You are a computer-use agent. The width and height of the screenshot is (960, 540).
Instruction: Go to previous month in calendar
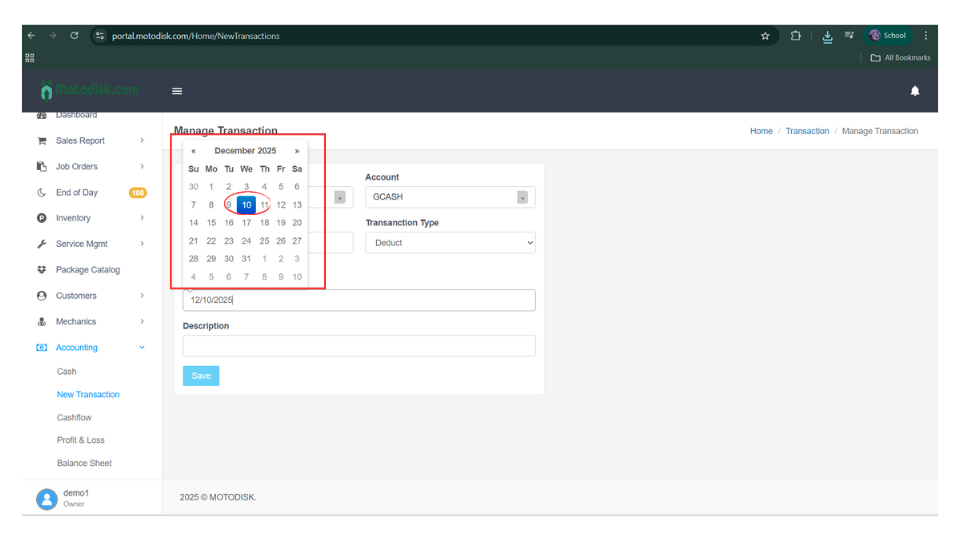[x=193, y=151]
